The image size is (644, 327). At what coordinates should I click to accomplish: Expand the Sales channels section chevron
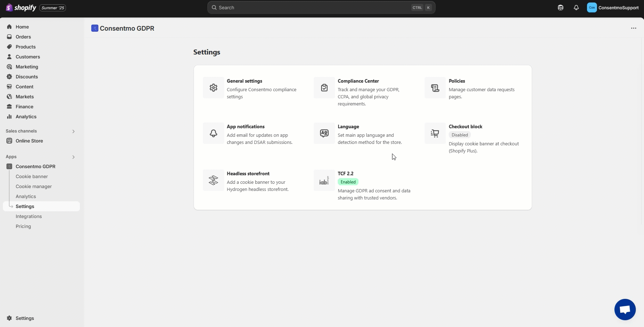pos(73,131)
